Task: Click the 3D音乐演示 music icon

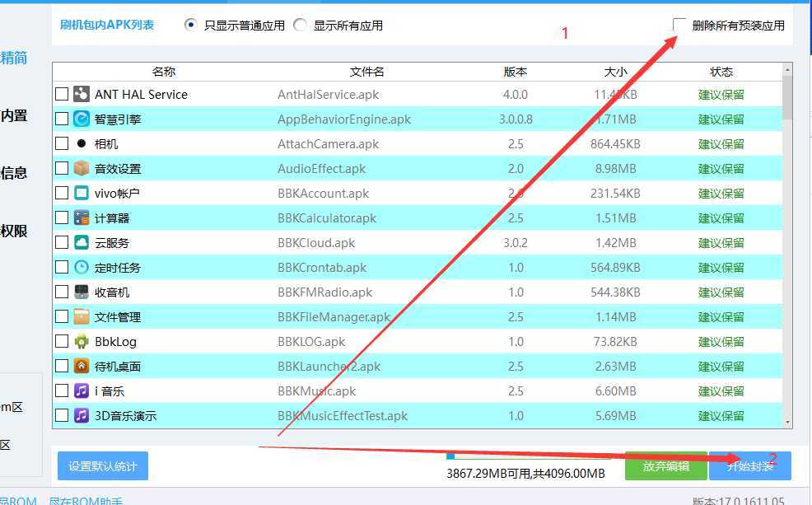Action: (x=82, y=415)
